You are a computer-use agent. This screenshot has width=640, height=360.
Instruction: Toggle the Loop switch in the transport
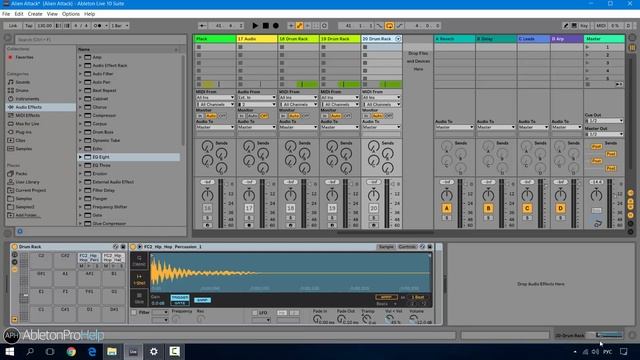click(389, 26)
